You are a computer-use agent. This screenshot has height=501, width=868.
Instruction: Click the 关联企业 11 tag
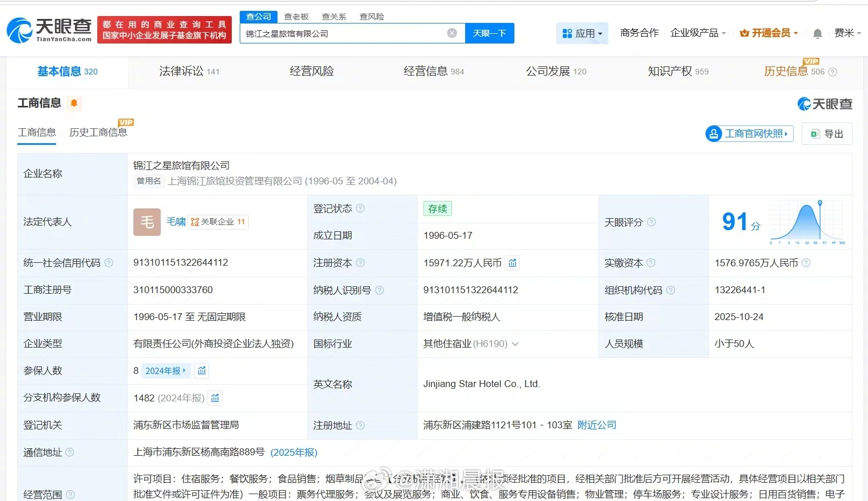[x=218, y=222]
